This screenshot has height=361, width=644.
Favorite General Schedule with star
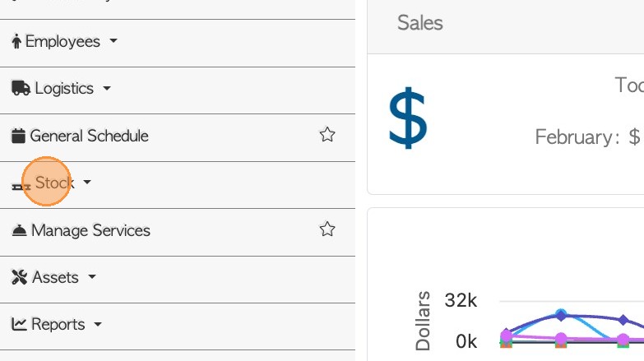[327, 135]
